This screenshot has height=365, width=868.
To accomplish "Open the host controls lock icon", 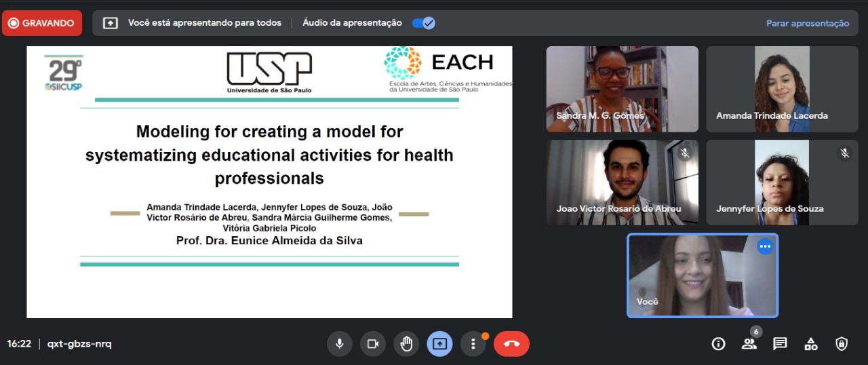I will coord(842,344).
